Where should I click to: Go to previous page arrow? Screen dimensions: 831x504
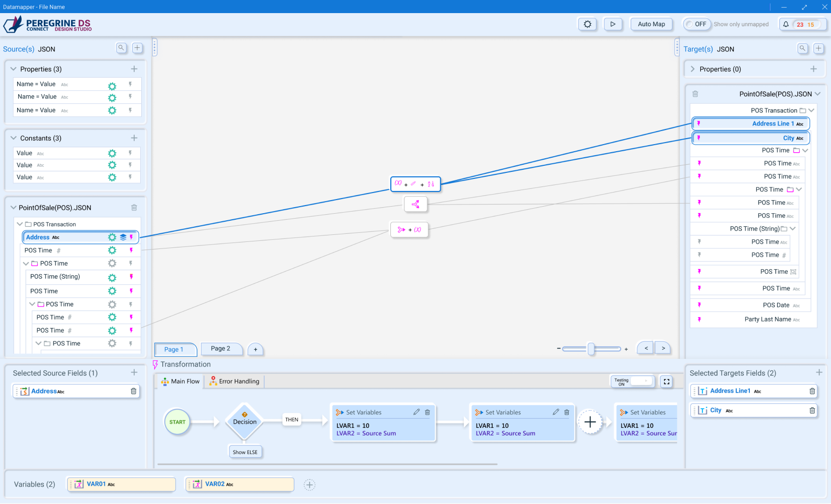[x=646, y=348]
